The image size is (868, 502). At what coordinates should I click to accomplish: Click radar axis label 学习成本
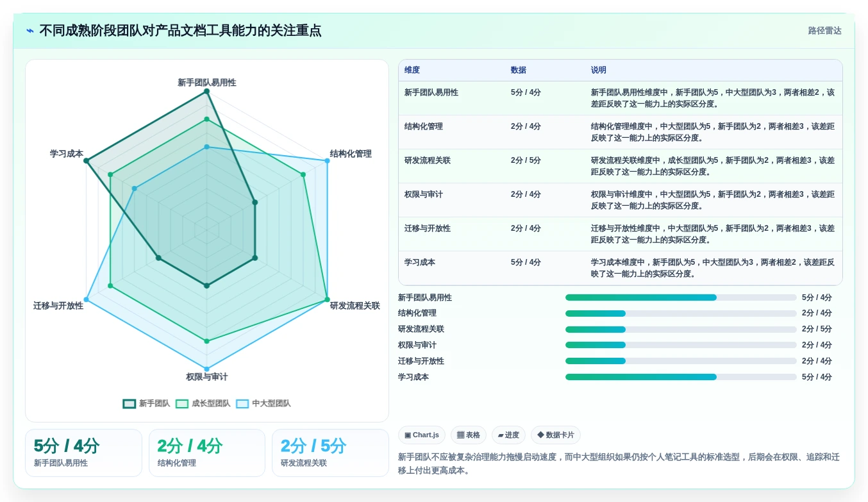pos(67,154)
